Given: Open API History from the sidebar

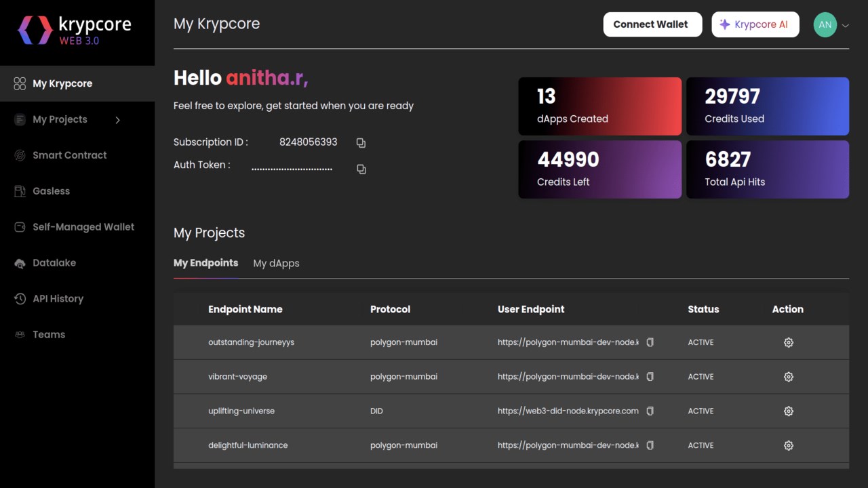Looking at the screenshot, I should 58,299.
